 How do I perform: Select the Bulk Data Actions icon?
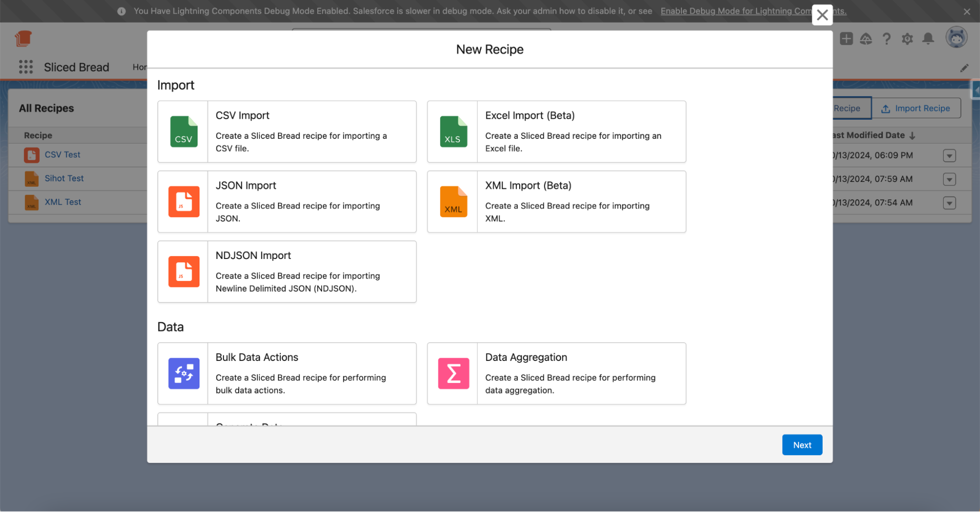click(x=183, y=373)
